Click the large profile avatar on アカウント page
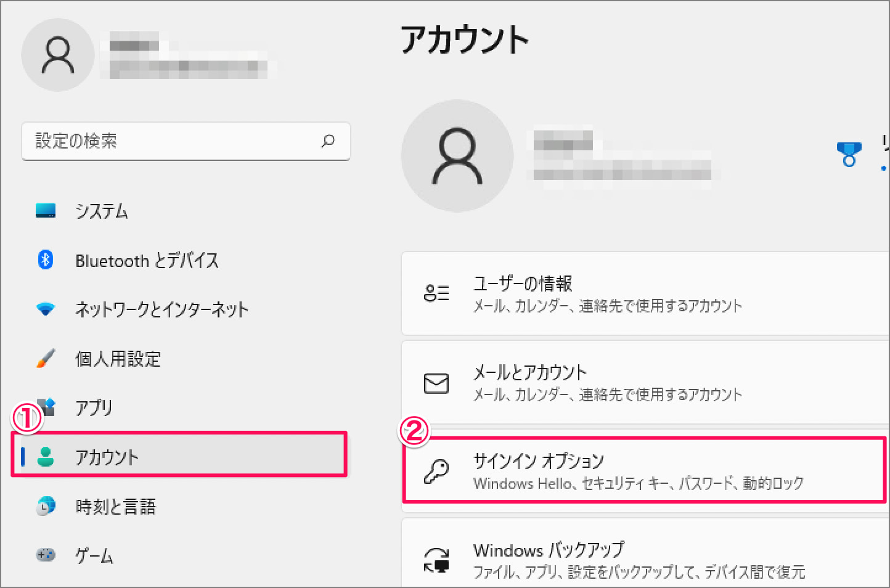This screenshot has width=890, height=588. coord(457,155)
